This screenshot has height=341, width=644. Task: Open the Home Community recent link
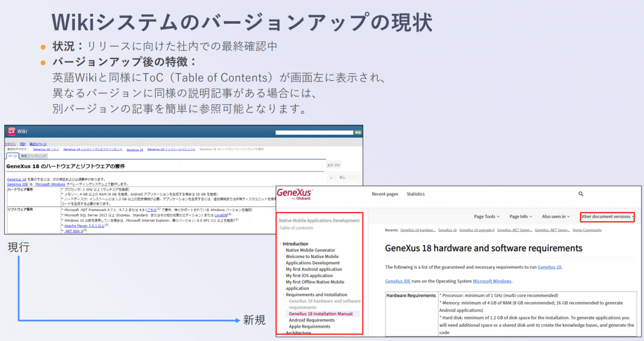(587, 230)
